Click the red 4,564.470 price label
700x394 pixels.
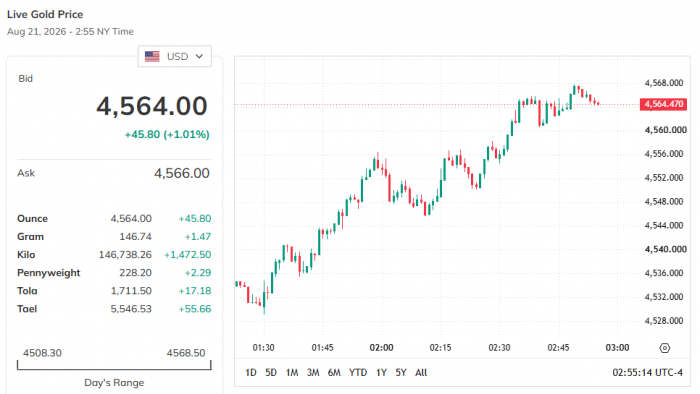coord(663,104)
